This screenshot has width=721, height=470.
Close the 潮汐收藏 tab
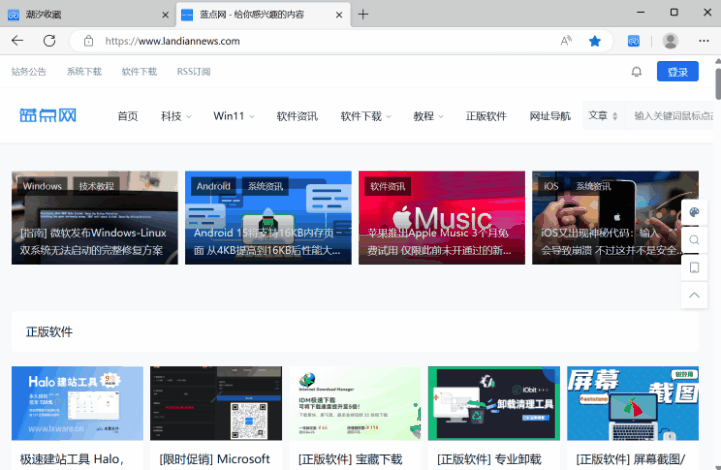point(166,15)
